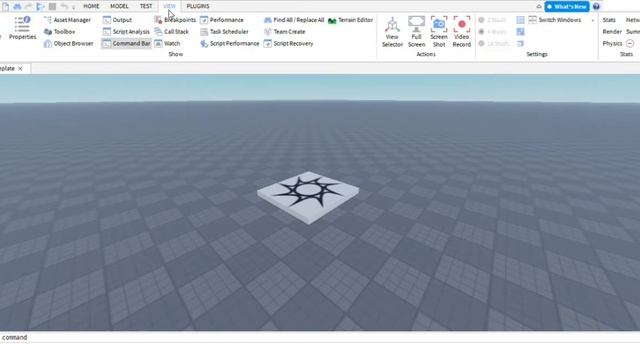Select the 16 Studs grid option
Image resolution: width=640 pixels, height=360 pixels.
pos(493,43)
